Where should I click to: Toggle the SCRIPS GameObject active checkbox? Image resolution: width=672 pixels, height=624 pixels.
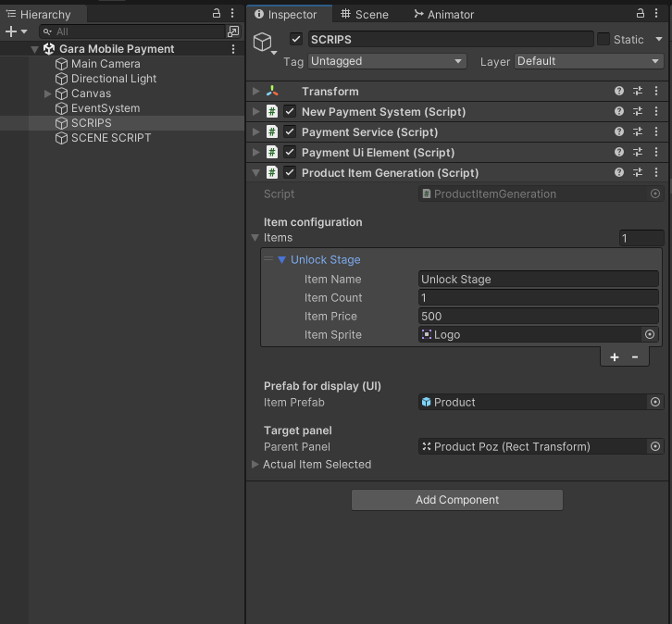(x=296, y=39)
